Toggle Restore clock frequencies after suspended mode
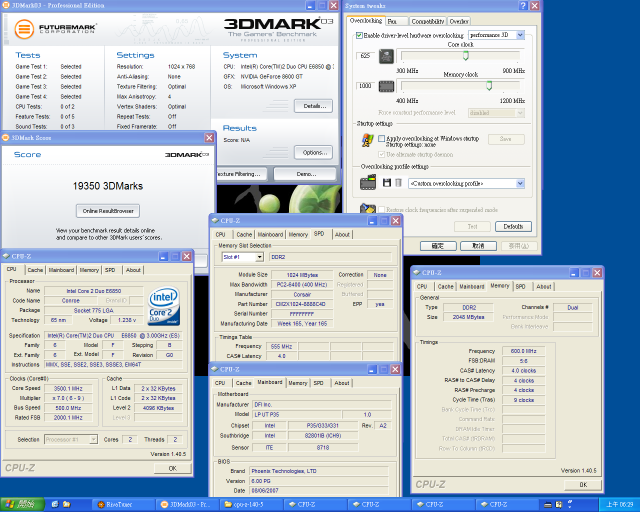The width and height of the screenshot is (640, 512). tap(382, 209)
